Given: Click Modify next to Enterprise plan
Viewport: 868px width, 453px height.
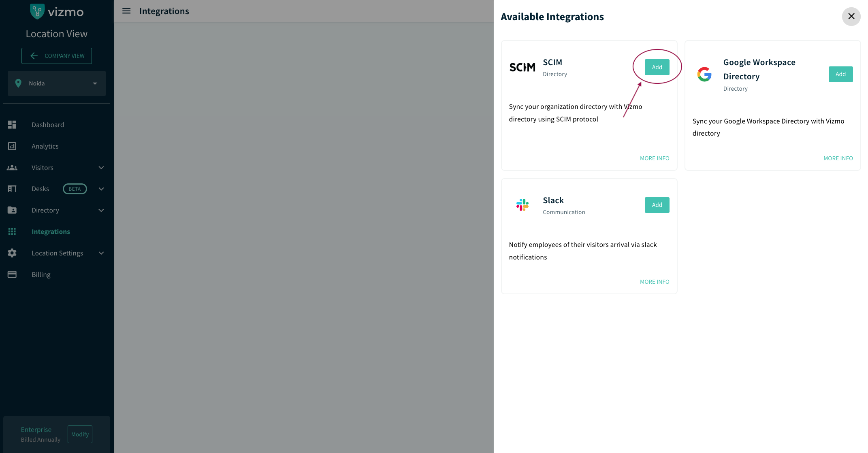Looking at the screenshot, I should [80, 434].
